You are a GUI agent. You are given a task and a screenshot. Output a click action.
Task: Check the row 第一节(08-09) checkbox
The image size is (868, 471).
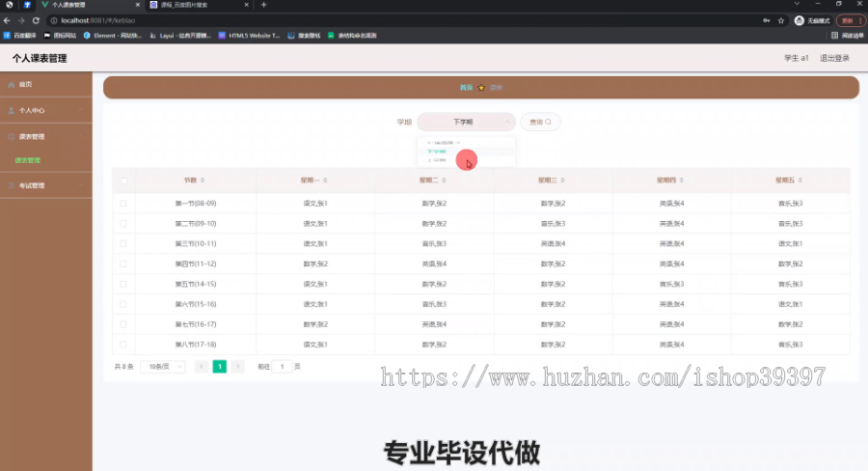(x=123, y=204)
